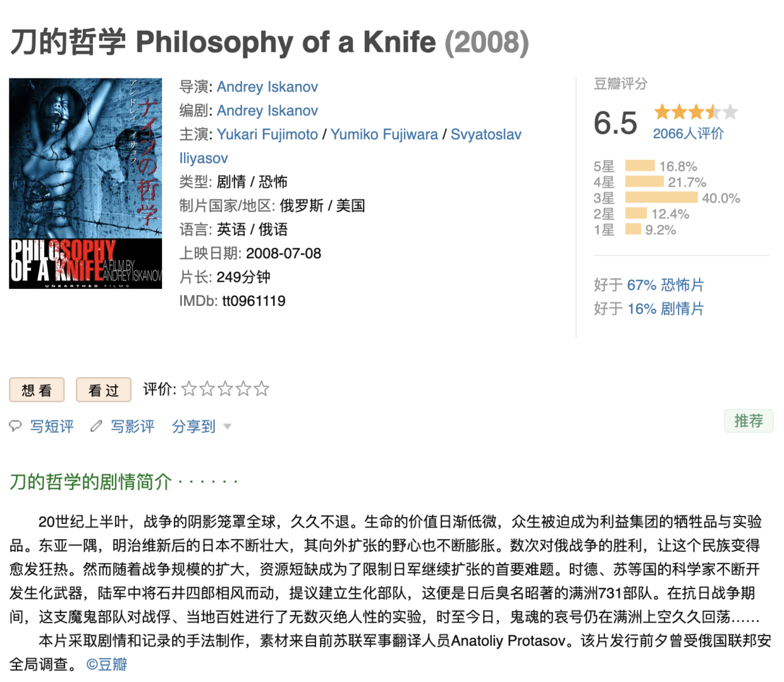Viewport: 784px width, 682px height.
Task: Click the orange score stars under 豆瓣评分
Action: [695, 113]
